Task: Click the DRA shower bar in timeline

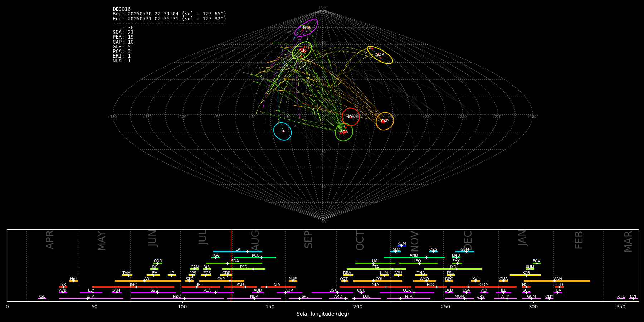Action: tap(348, 275)
